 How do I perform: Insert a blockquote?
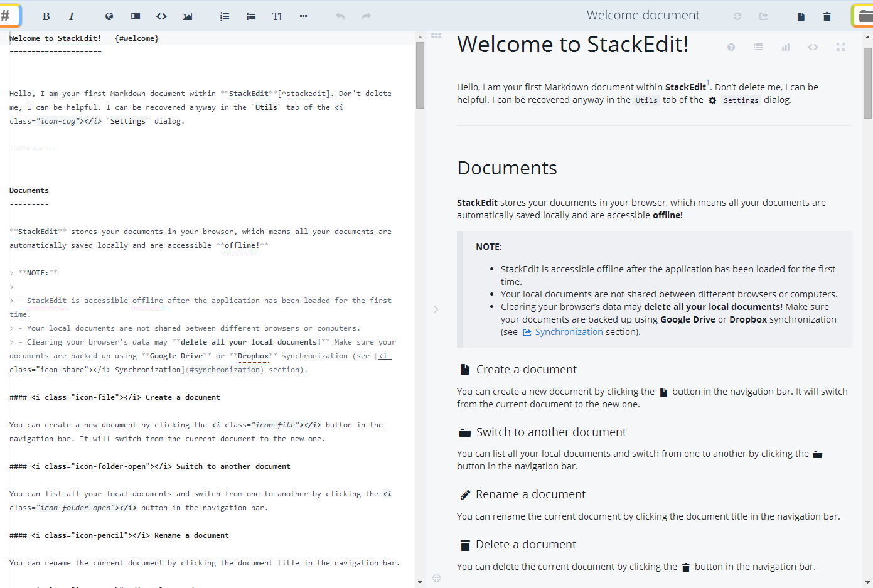(136, 16)
